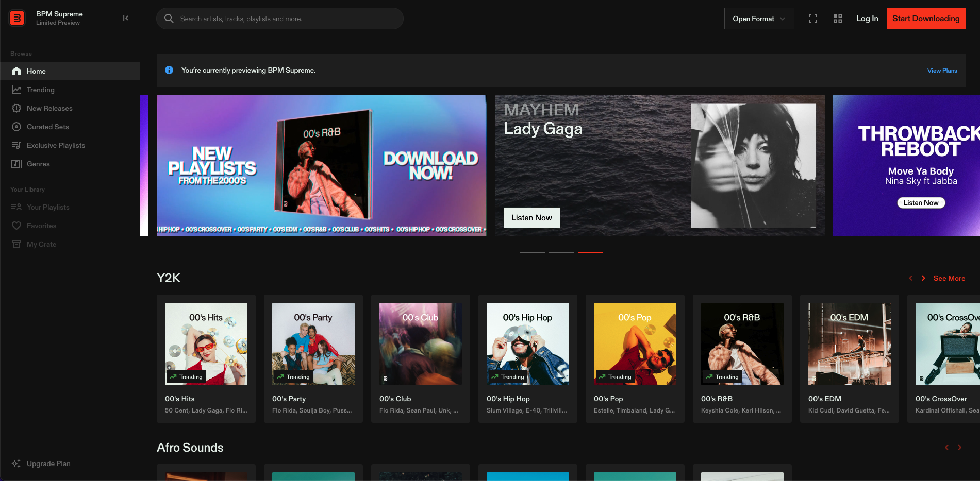Select the third red carousel indicator
Screen dimensions: 980x481
click(590, 253)
